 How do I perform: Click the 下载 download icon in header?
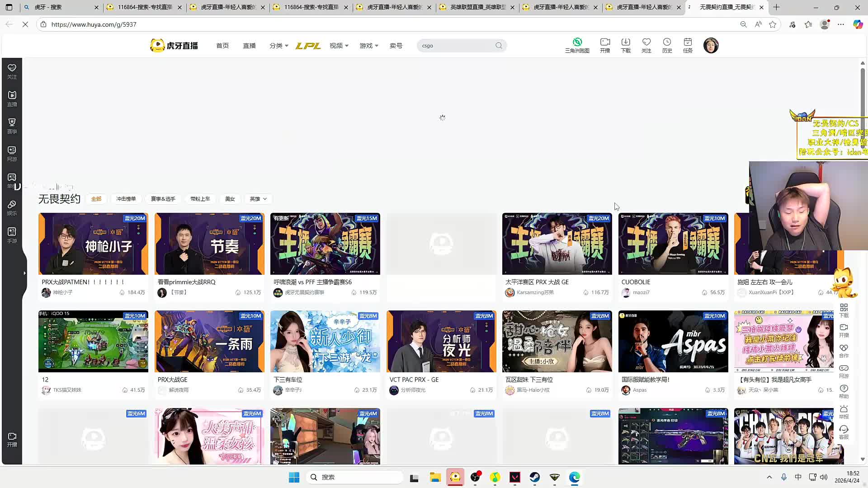[x=626, y=42]
